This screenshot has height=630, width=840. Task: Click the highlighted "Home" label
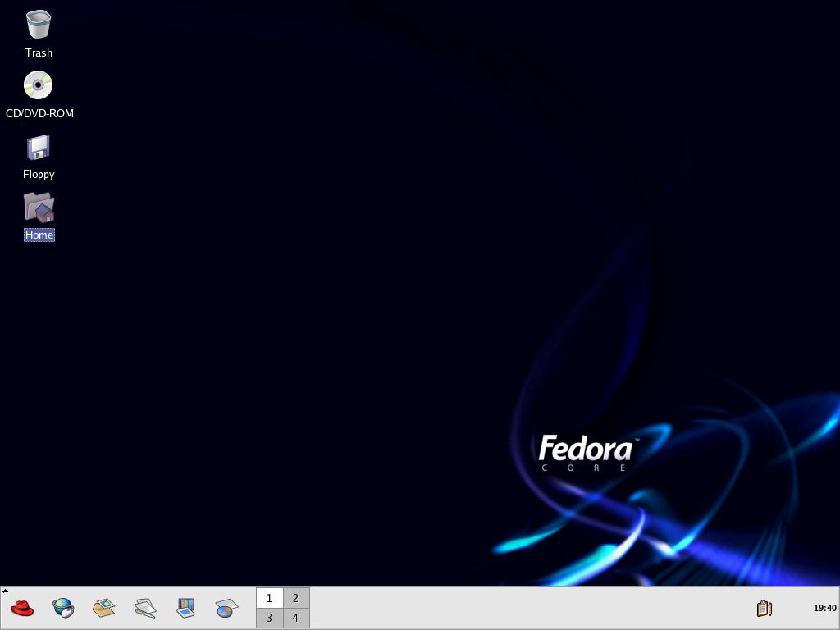(39, 235)
